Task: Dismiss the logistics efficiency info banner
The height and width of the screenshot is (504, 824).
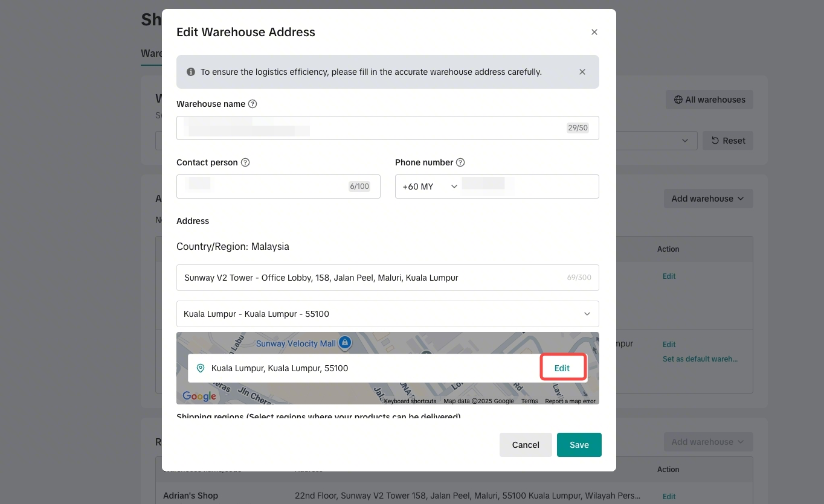Action: [582, 72]
